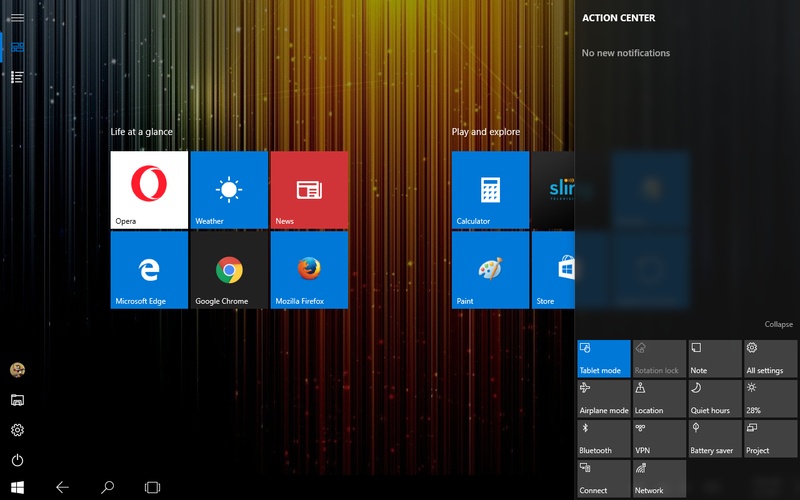Toggle Quiet hours on
This screenshot has height=500, width=800.
(x=715, y=399)
